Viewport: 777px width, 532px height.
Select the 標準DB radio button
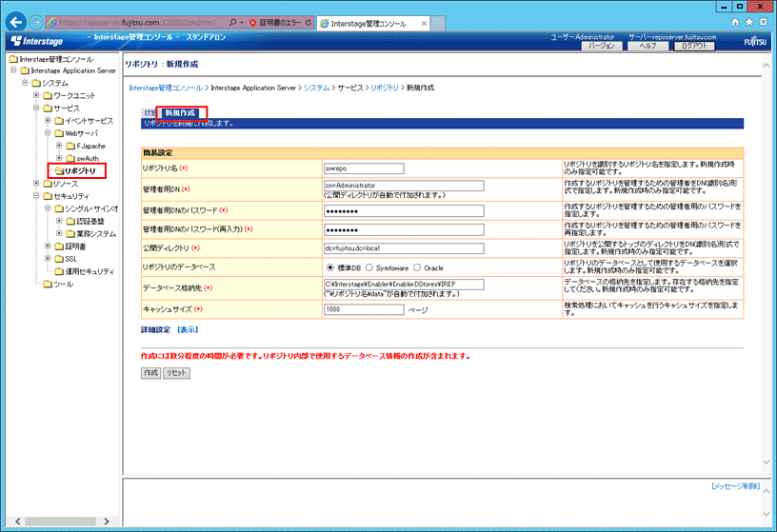point(329,268)
